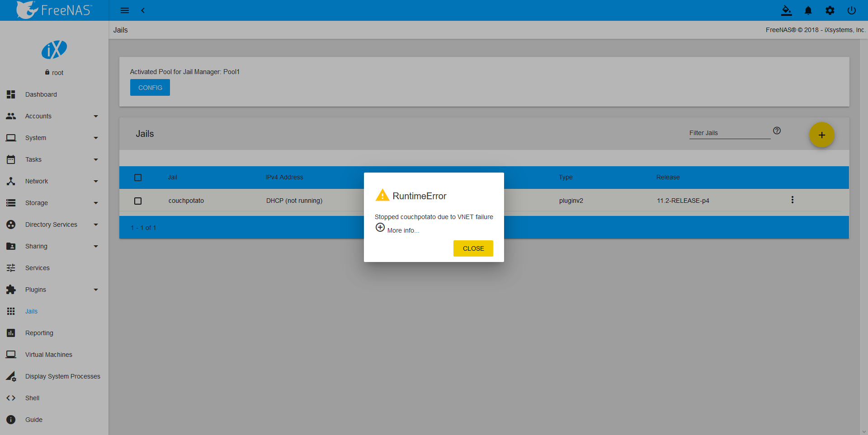Open the couchpotato row three-dot menu
Image resolution: width=868 pixels, height=435 pixels.
pyautogui.click(x=792, y=200)
